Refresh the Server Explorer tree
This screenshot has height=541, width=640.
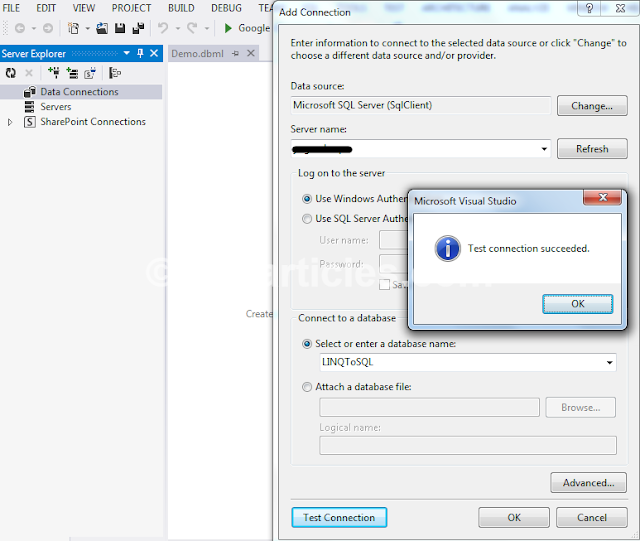pyautogui.click(x=11, y=73)
